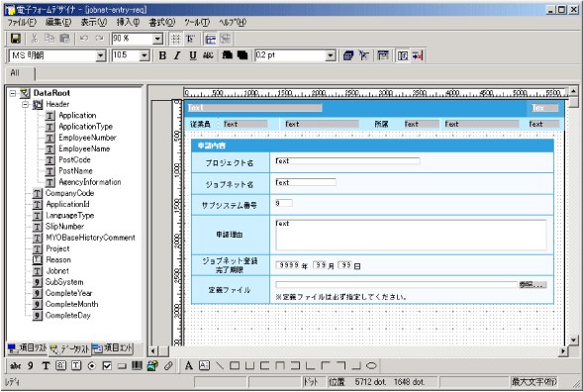Image resolution: width=583 pixels, height=392 pixels.
Task: Select Application item in tree
Action: pos(77,115)
